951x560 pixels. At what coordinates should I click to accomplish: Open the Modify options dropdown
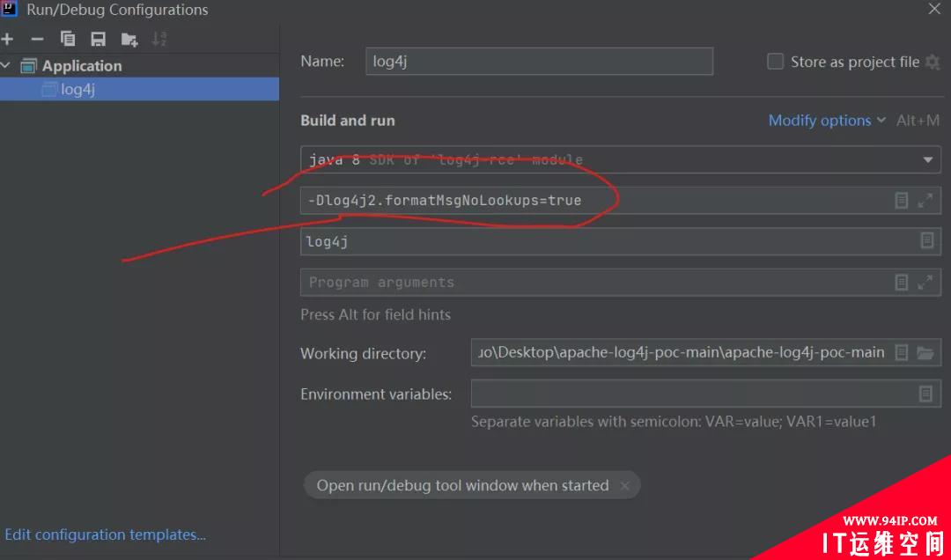point(827,120)
